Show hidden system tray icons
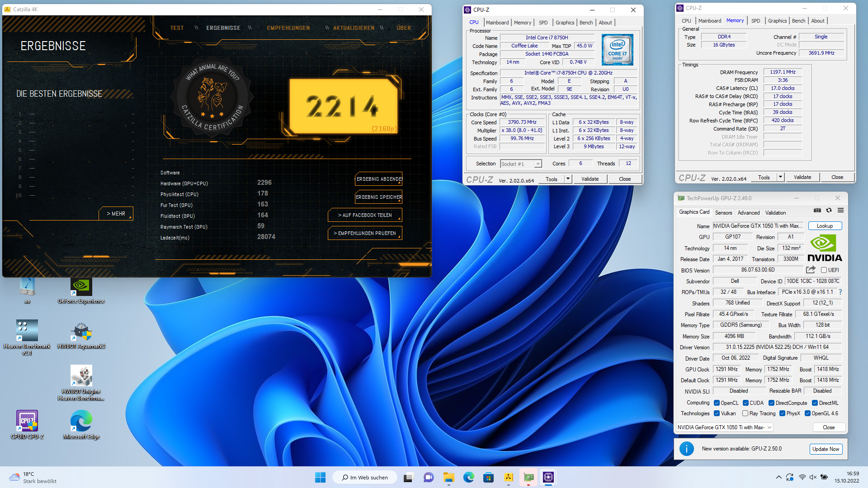 coord(778,477)
